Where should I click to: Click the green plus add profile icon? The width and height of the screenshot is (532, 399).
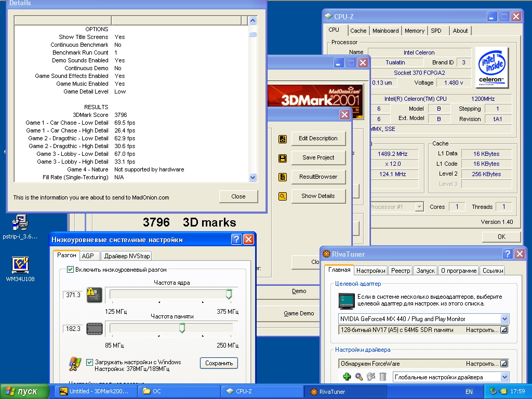tap(347, 377)
